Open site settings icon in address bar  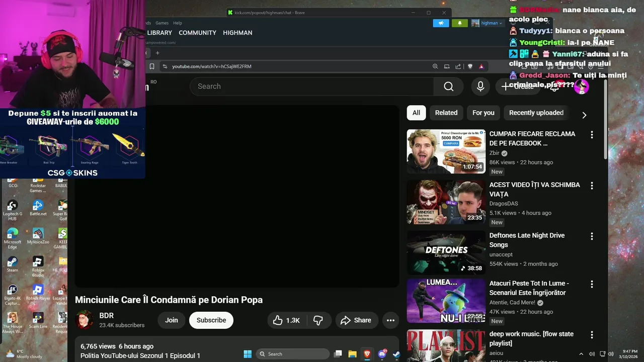coord(165,66)
